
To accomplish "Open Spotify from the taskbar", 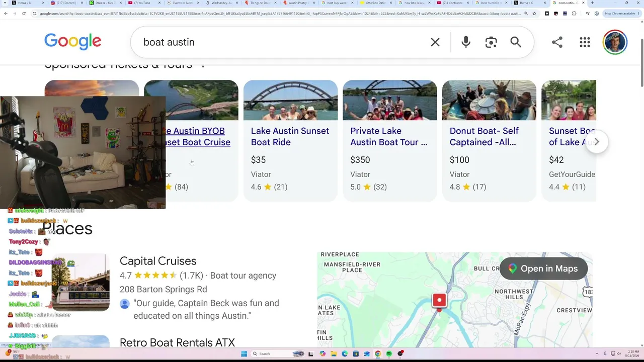I will tap(389, 353).
